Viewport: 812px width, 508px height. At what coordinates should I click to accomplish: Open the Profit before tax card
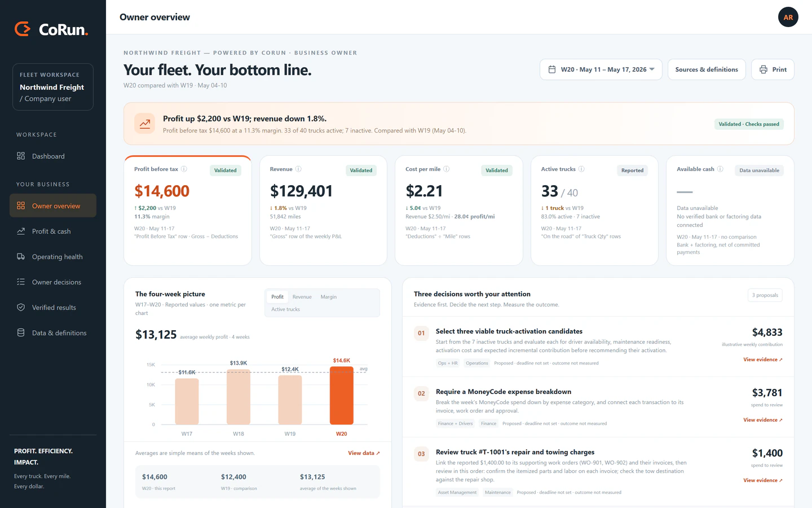188,210
